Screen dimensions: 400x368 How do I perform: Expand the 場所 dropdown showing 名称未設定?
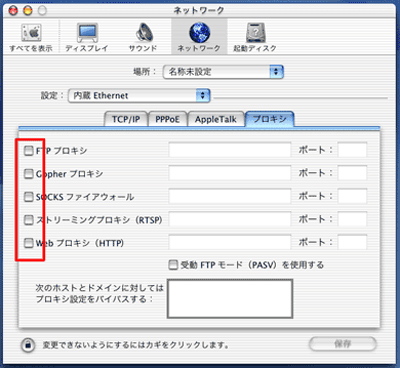click(223, 72)
